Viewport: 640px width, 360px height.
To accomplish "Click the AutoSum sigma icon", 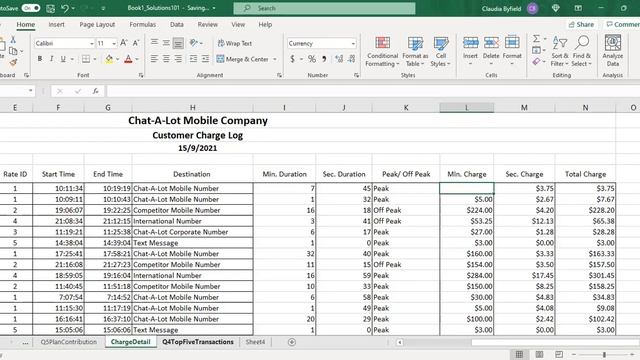I will pos(536,39).
